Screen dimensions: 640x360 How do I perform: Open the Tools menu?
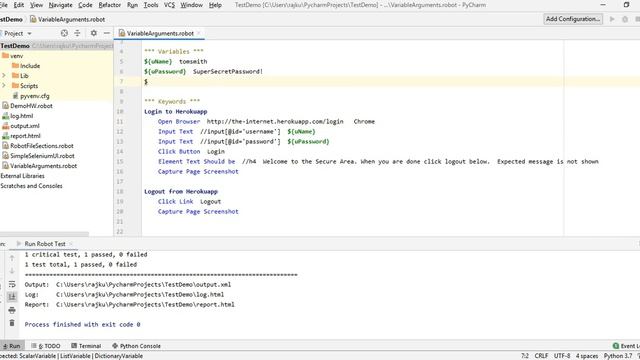click(x=151, y=5)
